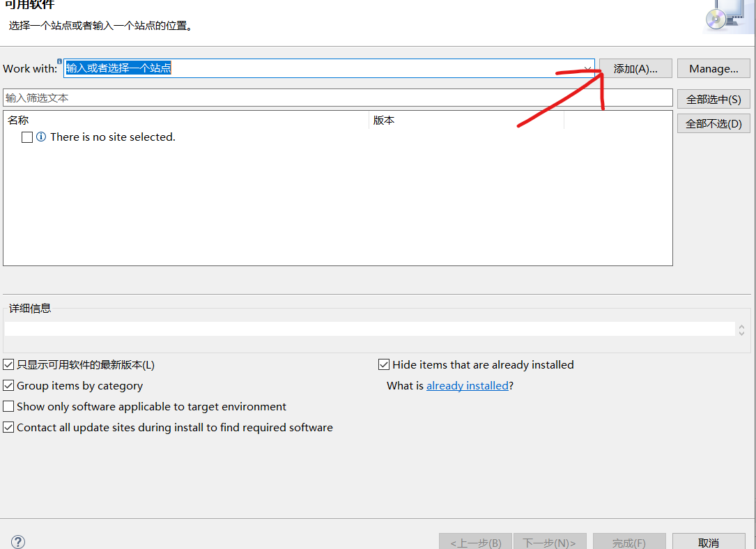Click the 添加(A) button
756x549 pixels.
(x=635, y=68)
